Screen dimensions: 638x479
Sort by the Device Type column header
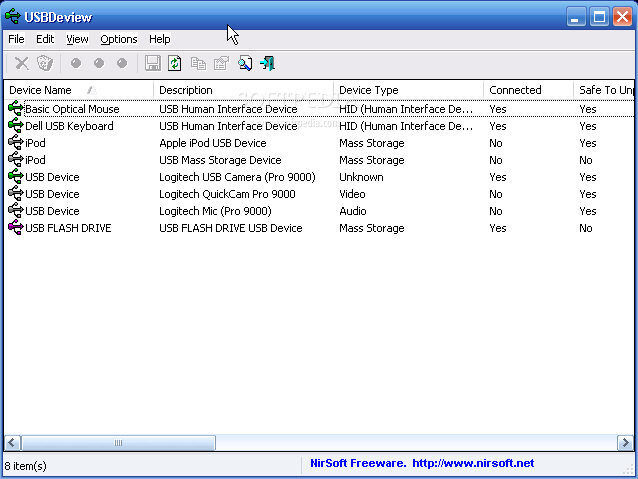(x=409, y=90)
